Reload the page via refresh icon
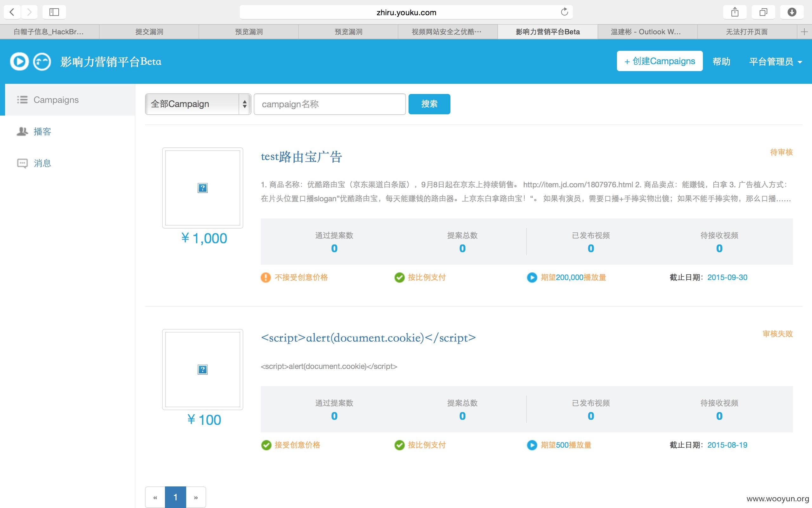This screenshot has width=812, height=508. tap(564, 12)
